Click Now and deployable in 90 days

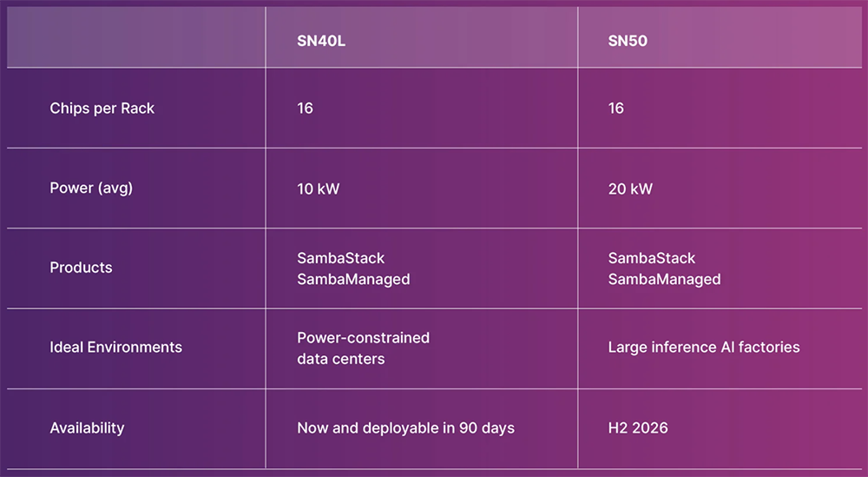pyautogui.click(x=405, y=427)
